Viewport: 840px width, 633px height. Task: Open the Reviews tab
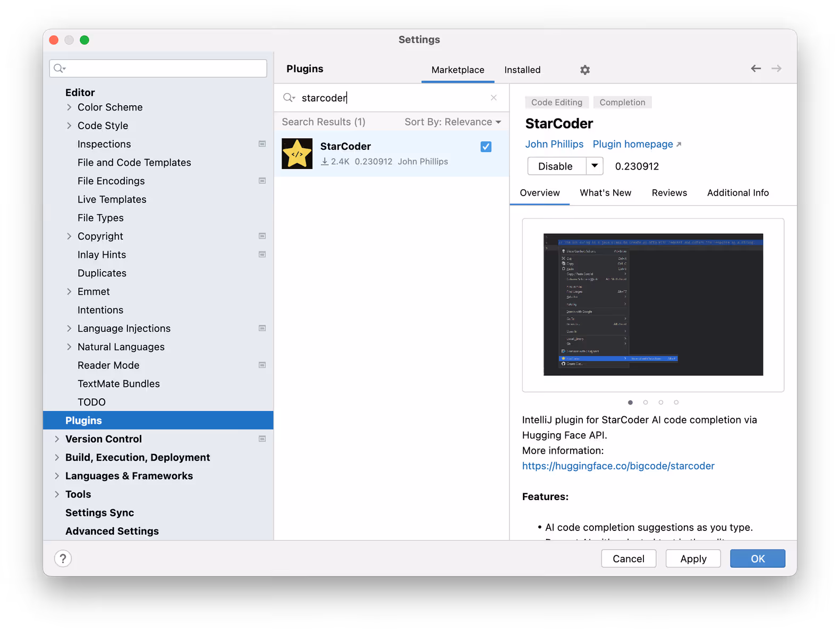(669, 193)
